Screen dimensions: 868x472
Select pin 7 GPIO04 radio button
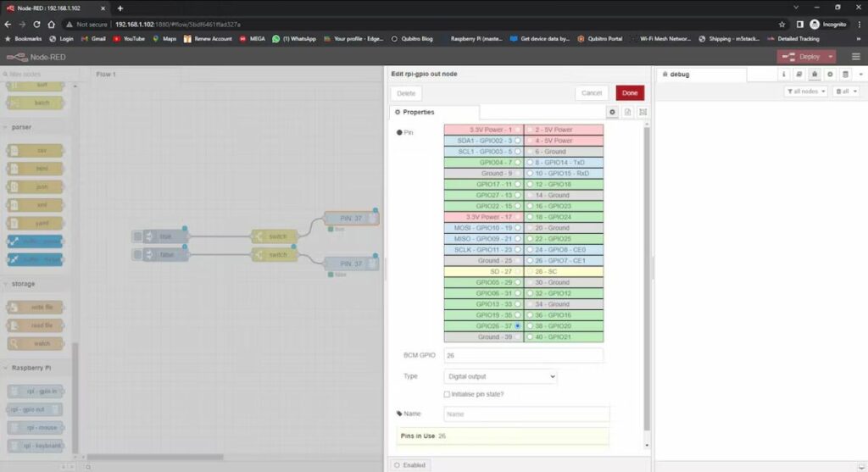[518, 162]
